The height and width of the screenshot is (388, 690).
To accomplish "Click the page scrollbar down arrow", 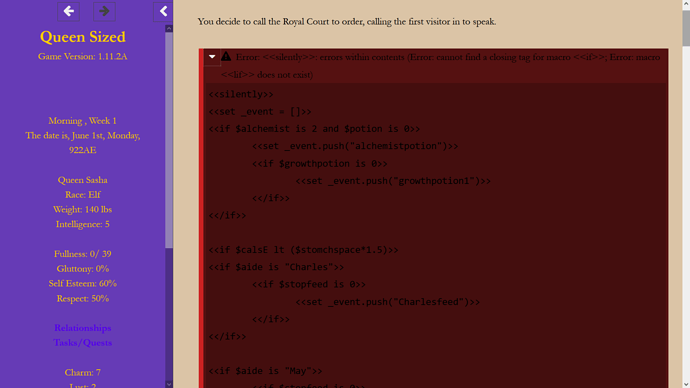I will 686,384.
